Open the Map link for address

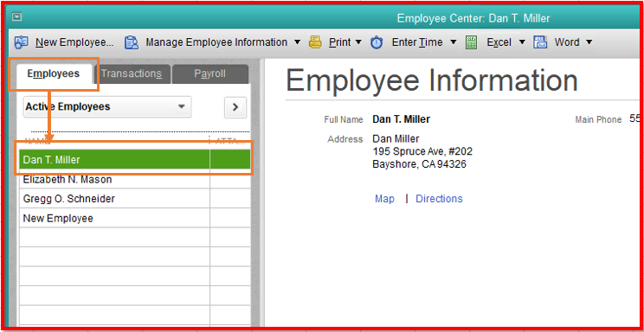pos(384,199)
